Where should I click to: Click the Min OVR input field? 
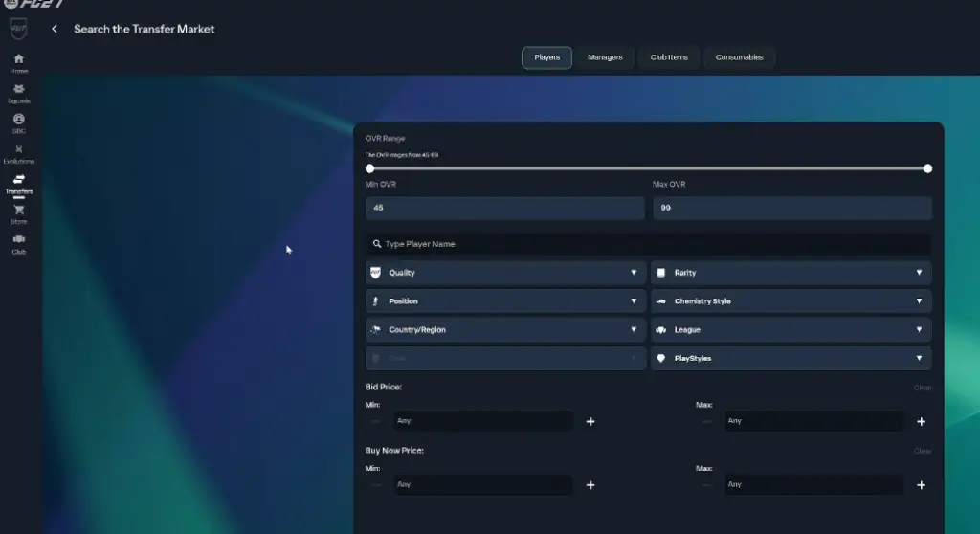(x=505, y=209)
